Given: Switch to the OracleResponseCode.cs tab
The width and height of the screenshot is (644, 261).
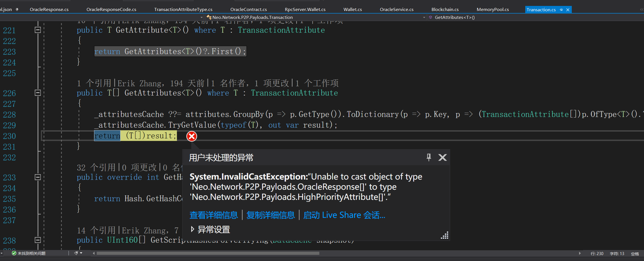Looking at the screenshot, I should [x=111, y=9].
